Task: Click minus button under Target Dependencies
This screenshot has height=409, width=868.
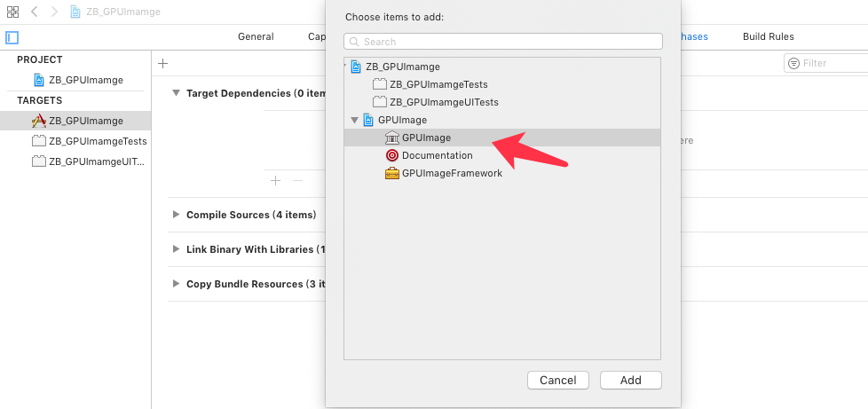Action: pyautogui.click(x=297, y=180)
